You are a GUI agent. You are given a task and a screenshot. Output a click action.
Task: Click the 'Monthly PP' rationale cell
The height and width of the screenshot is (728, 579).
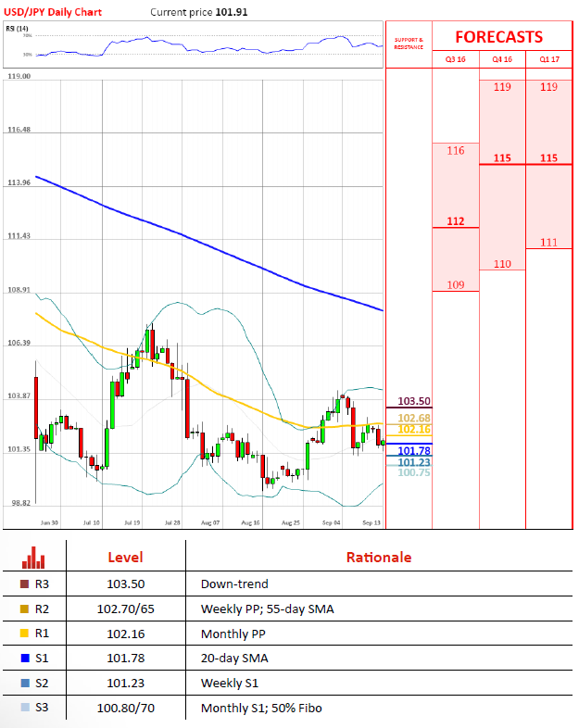coord(233,634)
